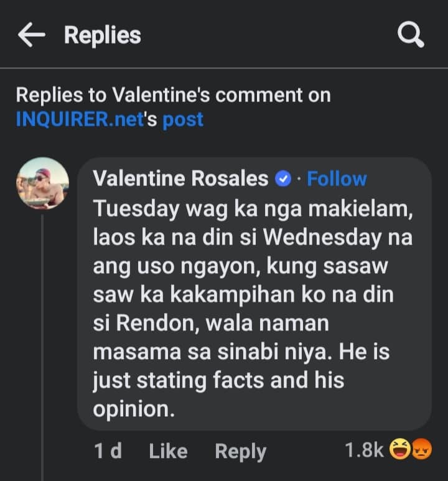Click the 1 d timestamp
448x481 pixels.
[x=108, y=451]
